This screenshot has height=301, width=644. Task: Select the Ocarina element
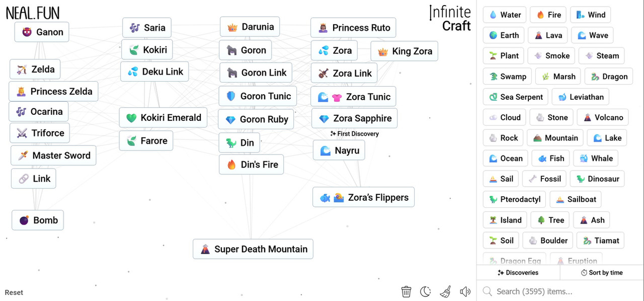tap(39, 112)
